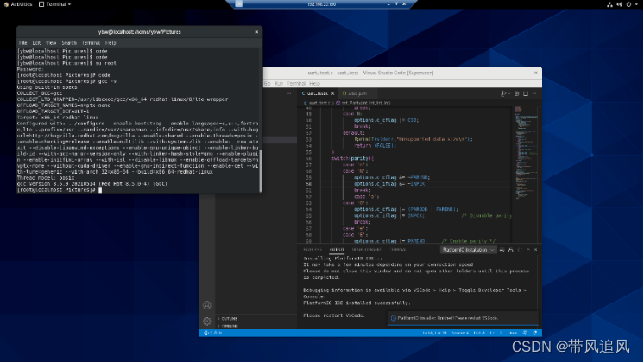Open the network icon in the top bar

click(609, 4)
